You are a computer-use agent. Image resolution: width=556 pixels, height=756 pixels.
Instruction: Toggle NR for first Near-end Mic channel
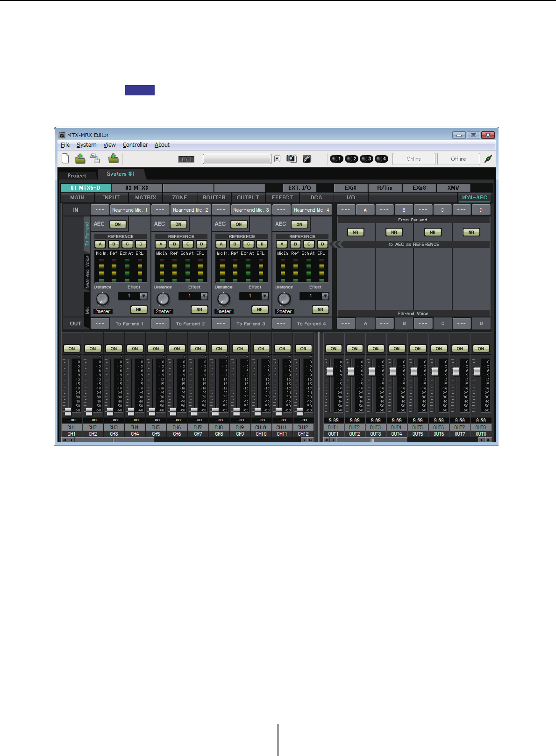(139, 310)
